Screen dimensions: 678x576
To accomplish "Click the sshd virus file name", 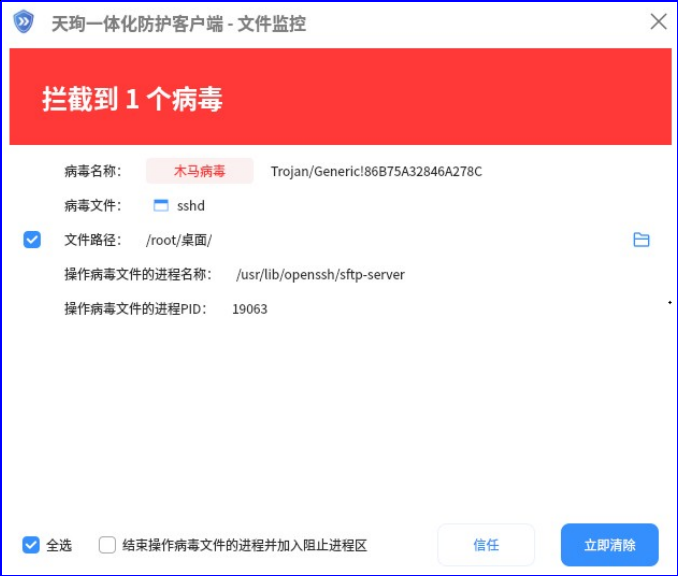I will coord(191,206).
